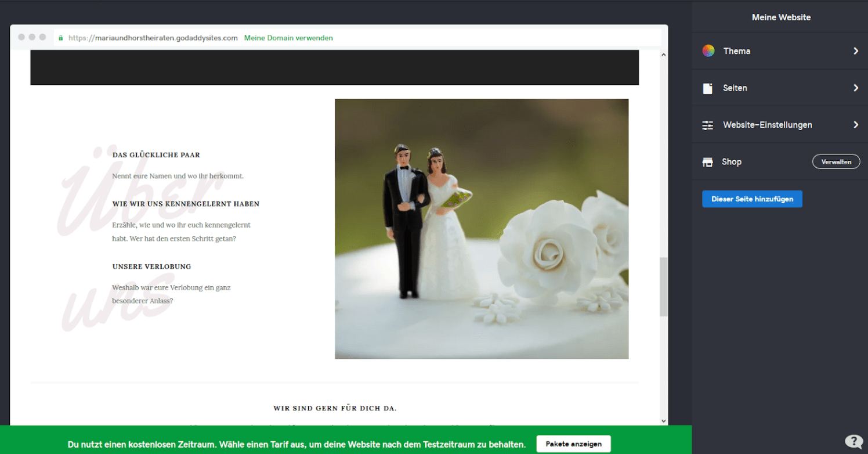Image resolution: width=868 pixels, height=454 pixels.
Task: Click the Dieser Seite hinzufügen button
Action: (x=752, y=199)
